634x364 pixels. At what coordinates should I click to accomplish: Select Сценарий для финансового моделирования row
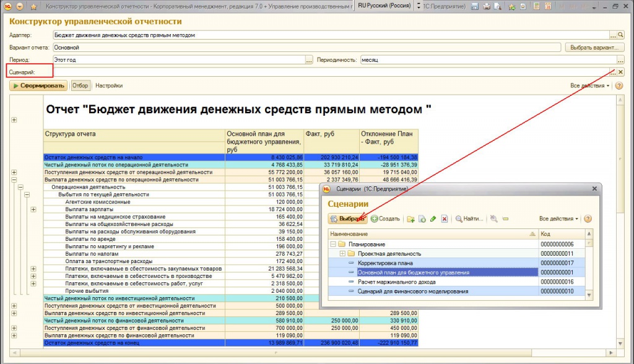457,291
